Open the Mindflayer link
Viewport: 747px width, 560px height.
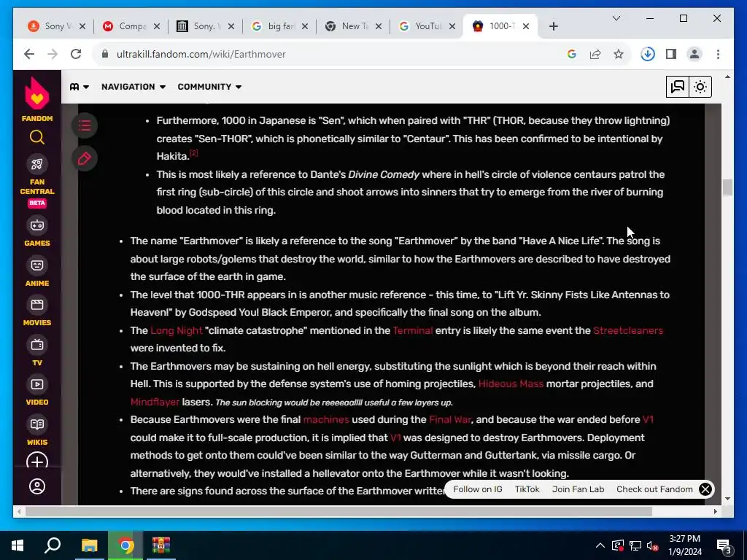[x=155, y=402]
